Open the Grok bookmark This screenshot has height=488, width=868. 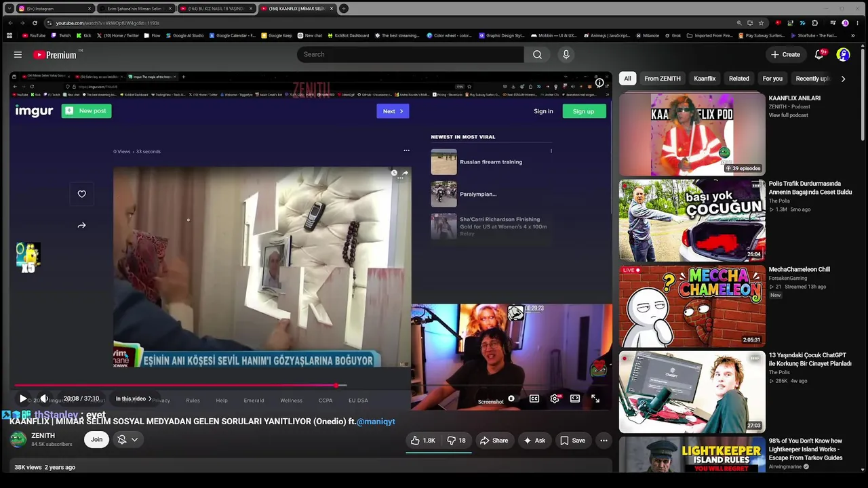(672, 35)
